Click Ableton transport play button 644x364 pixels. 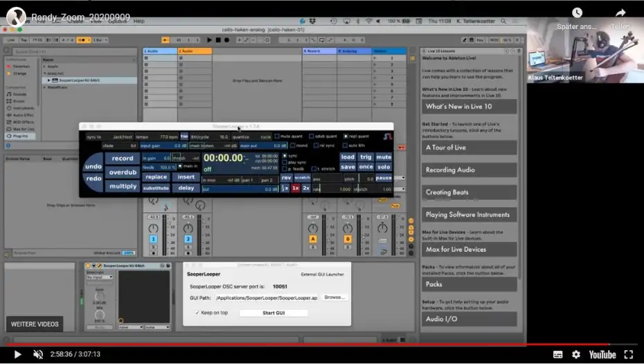[x=209, y=40]
